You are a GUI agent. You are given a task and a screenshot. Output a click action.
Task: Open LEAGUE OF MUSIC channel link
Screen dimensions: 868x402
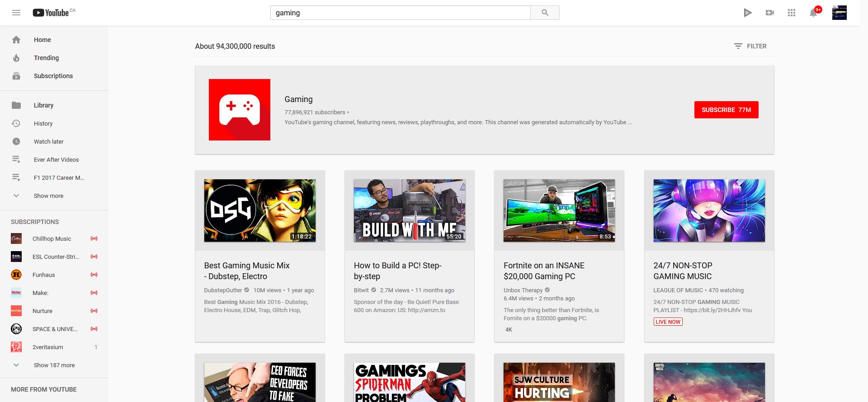pyautogui.click(x=678, y=290)
